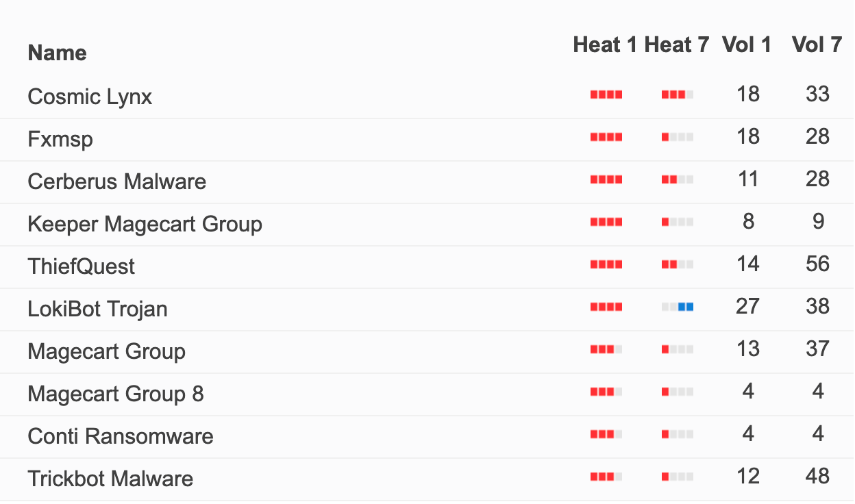
Task: Sort by the Heat 1 column header
Action: pyautogui.click(x=605, y=45)
